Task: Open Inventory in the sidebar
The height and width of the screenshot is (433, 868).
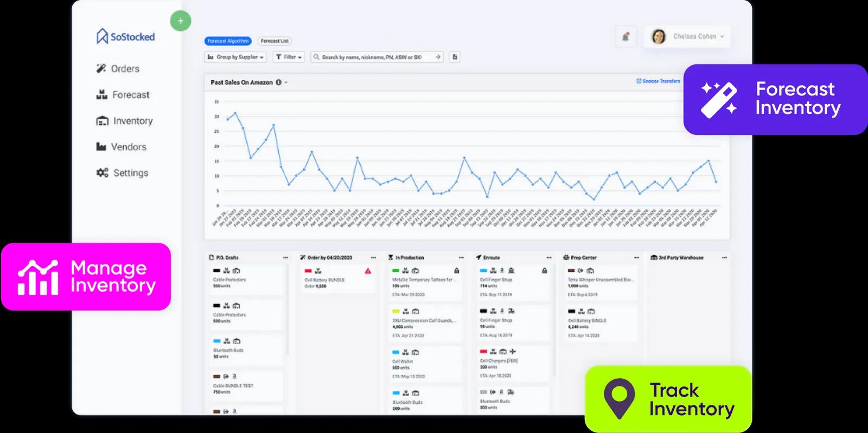Action: (124, 121)
